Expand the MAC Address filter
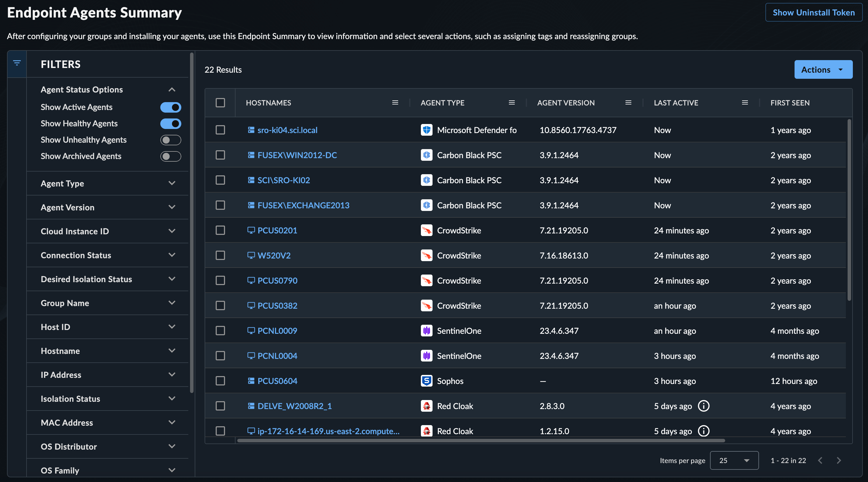The image size is (868, 482). [172, 423]
